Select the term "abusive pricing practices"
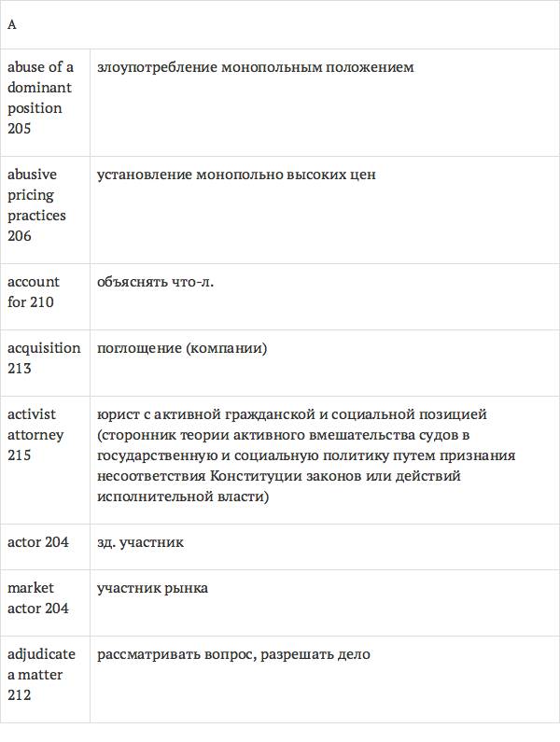This screenshot has width=560, height=742. pos(36,195)
